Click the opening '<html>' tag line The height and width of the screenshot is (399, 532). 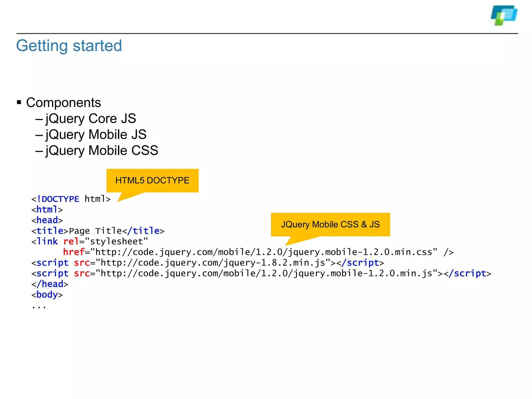pos(47,210)
